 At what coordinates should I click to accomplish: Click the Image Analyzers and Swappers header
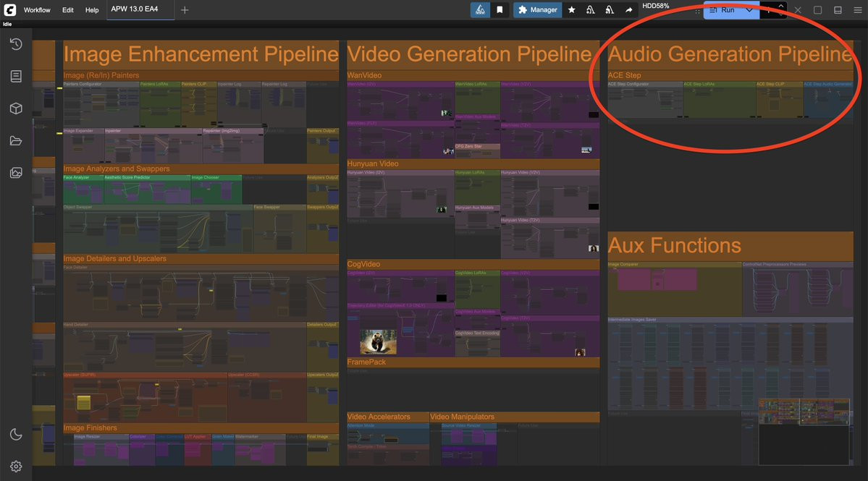click(x=117, y=169)
